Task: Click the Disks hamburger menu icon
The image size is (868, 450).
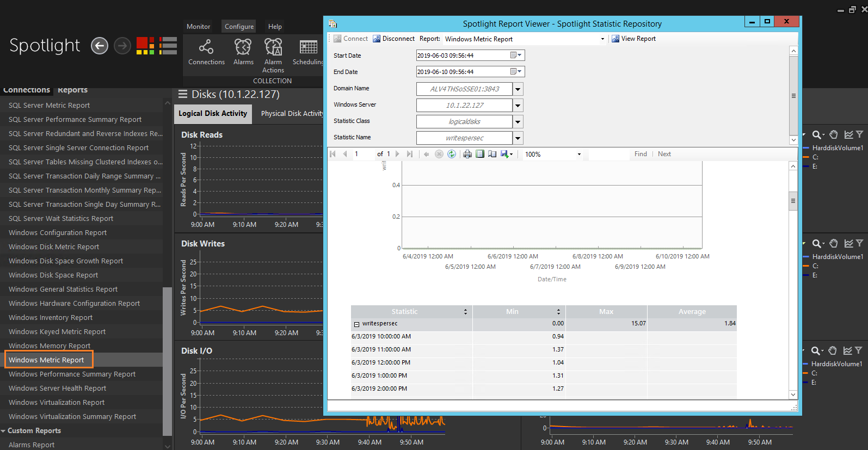Action: point(183,94)
